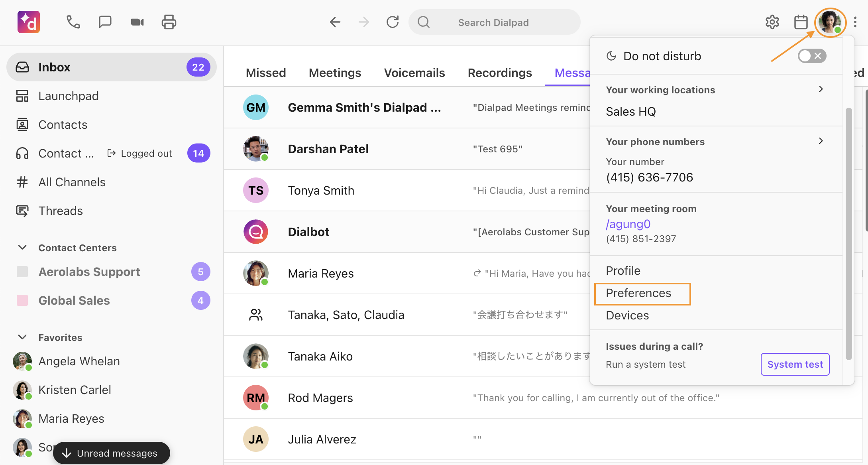This screenshot has height=465, width=868.
Task: Click into Search Dialpad field
Action: click(494, 22)
